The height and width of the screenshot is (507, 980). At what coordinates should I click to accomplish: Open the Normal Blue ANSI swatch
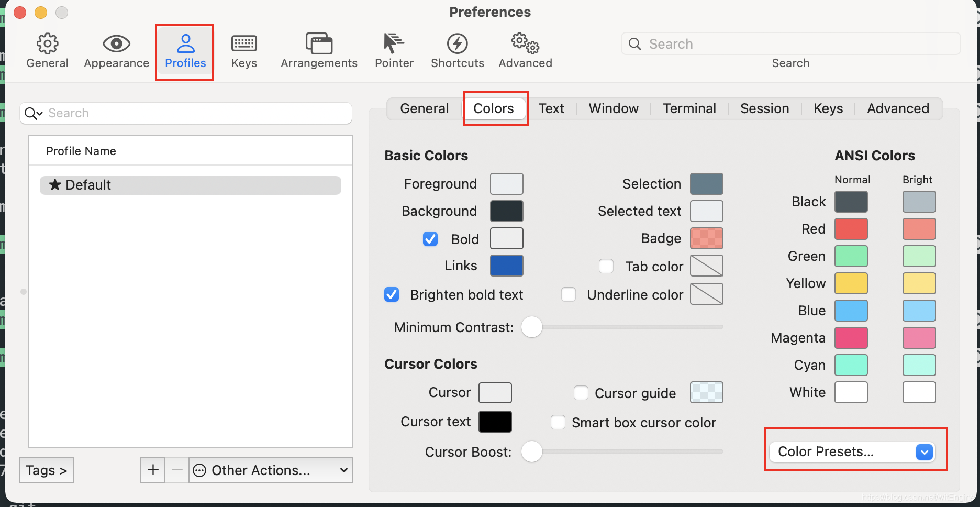(x=851, y=311)
